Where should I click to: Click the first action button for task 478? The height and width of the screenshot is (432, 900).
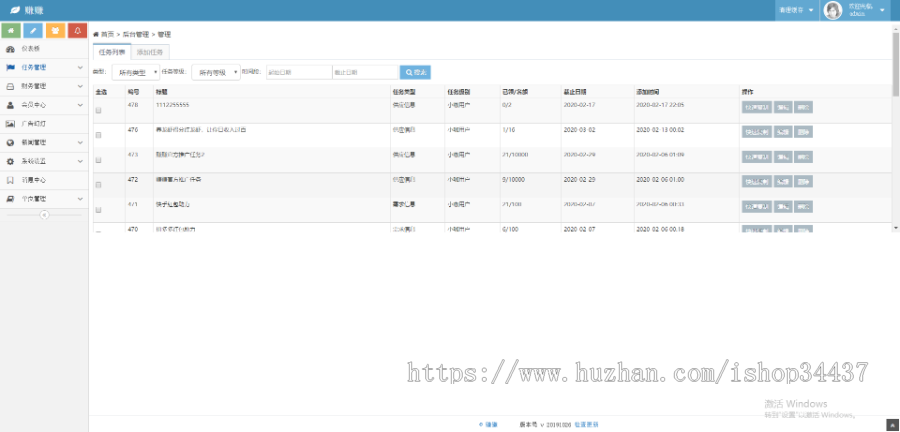pyautogui.click(x=756, y=106)
